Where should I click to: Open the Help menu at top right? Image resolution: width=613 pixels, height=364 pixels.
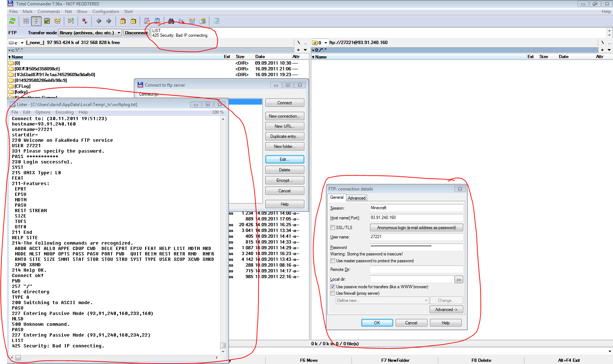(606, 12)
